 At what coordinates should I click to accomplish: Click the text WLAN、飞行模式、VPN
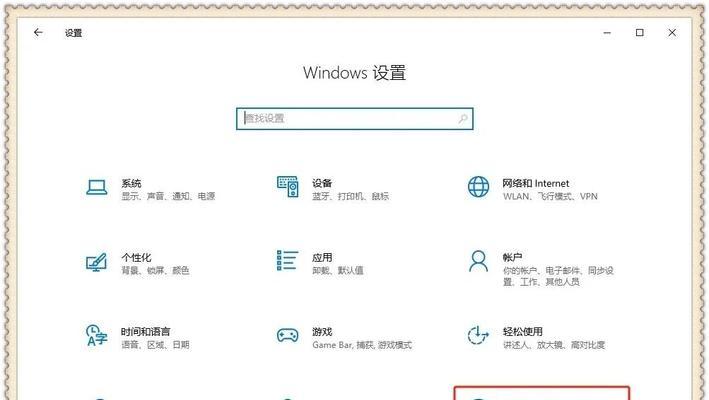(550, 196)
